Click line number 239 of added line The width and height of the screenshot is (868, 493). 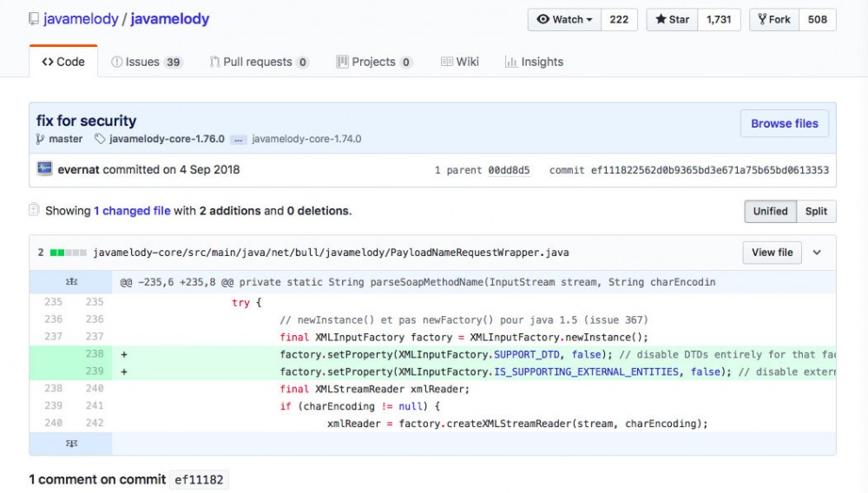[94, 371]
